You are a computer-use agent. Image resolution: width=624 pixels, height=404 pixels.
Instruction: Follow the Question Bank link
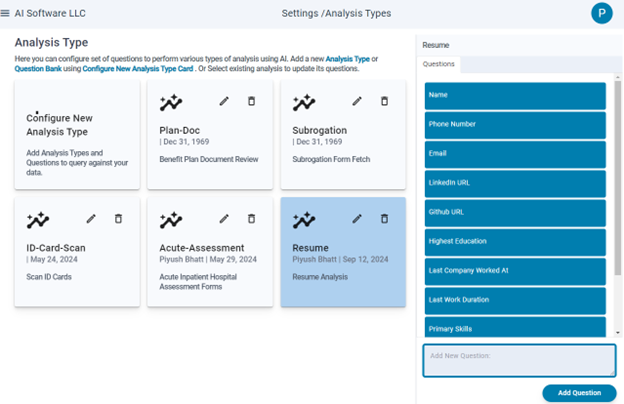click(38, 68)
